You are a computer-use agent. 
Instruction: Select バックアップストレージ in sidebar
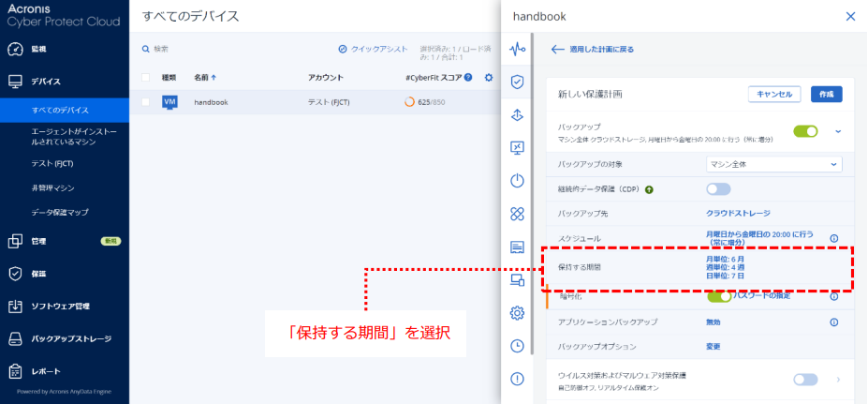70,338
